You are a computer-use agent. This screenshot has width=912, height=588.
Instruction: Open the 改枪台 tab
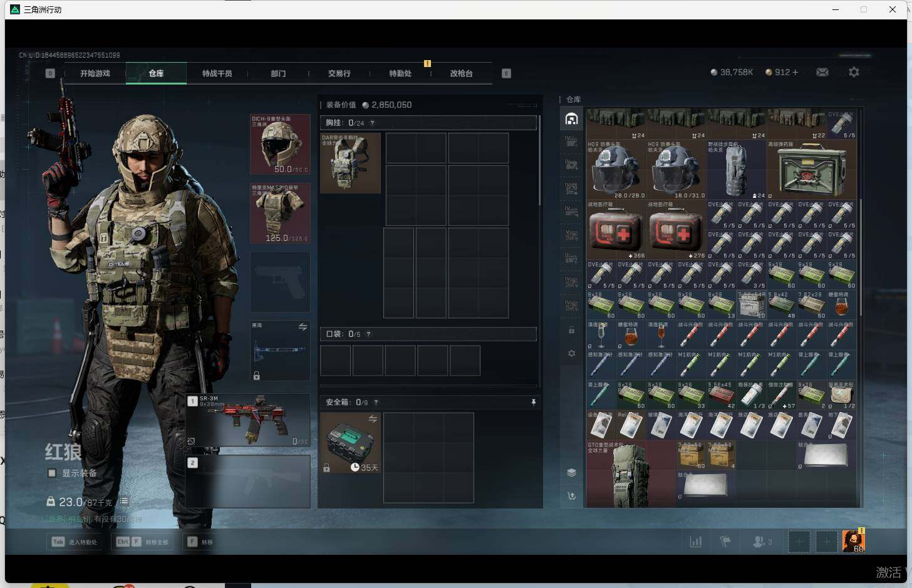point(462,73)
